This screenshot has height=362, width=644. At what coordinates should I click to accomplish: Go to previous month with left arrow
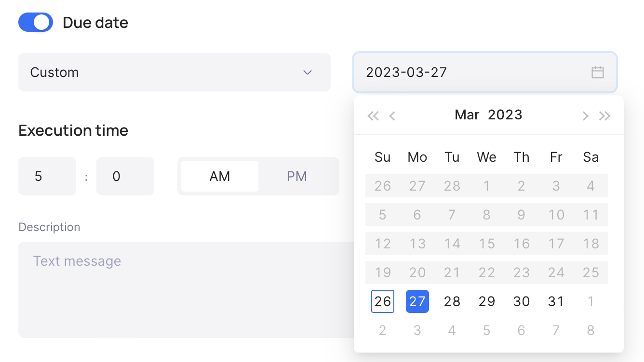click(x=392, y=116)
